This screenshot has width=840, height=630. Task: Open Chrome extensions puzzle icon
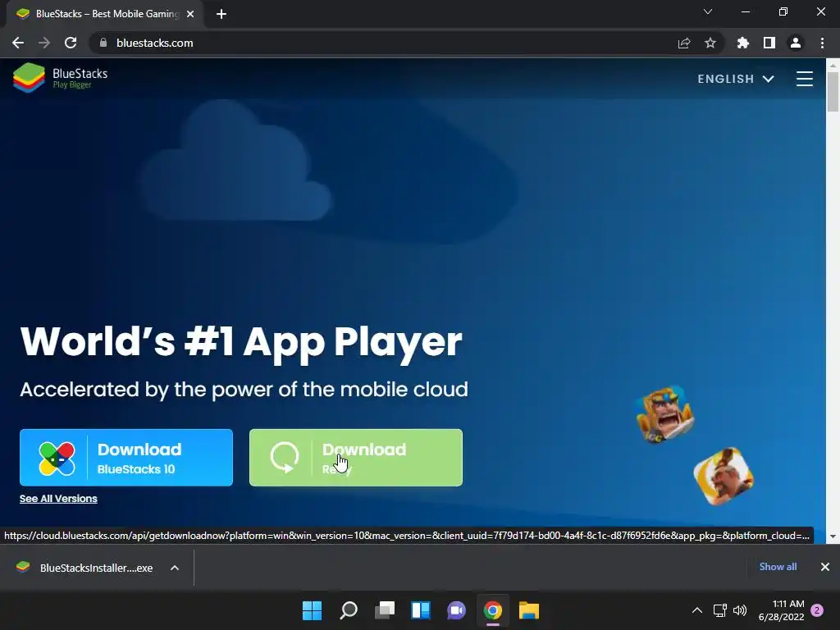click(743, 43)
